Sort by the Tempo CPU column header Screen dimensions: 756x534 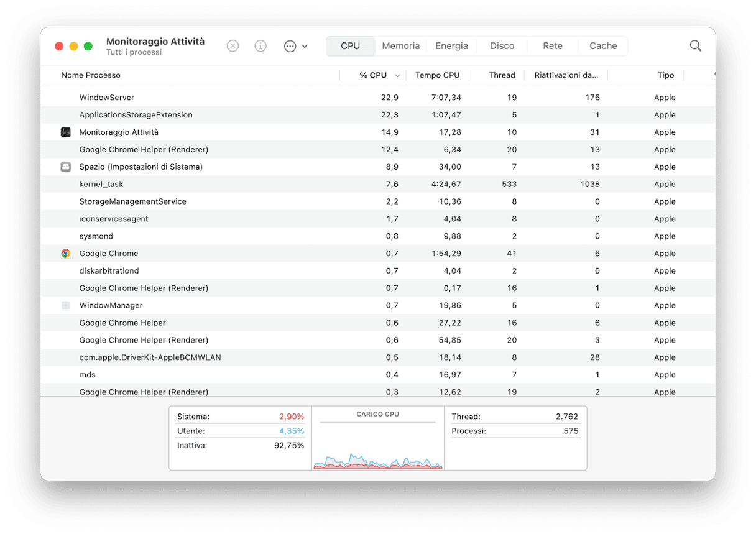click(x=438, y=75)
